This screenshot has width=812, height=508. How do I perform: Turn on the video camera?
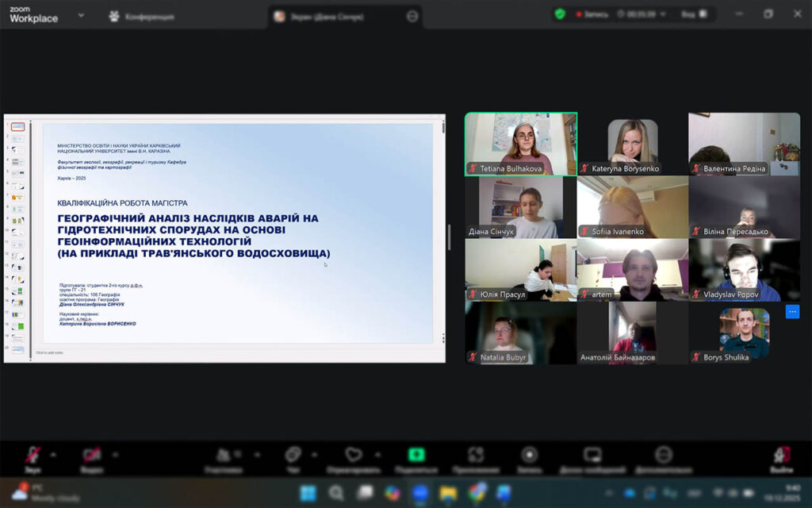click(x=92, y=456)
